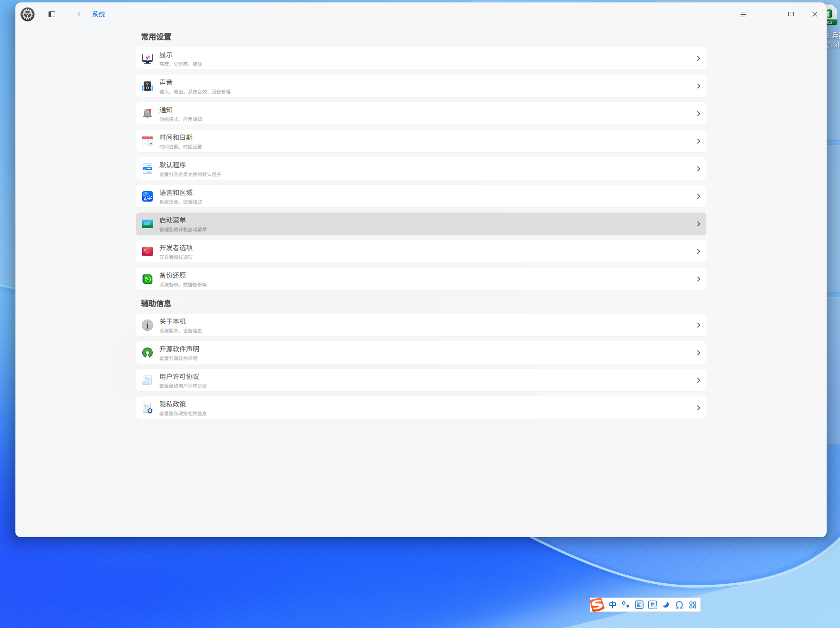Click subtitle 管理您的开机启动菜单
This screenshot has width=840, height=628.
click(183, 230)
